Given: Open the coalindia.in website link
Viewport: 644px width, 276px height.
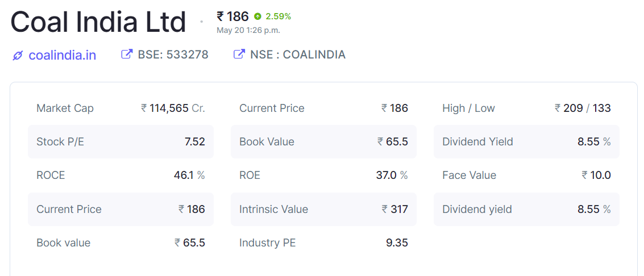Looking at the screenshot, I should click(62, 55).
